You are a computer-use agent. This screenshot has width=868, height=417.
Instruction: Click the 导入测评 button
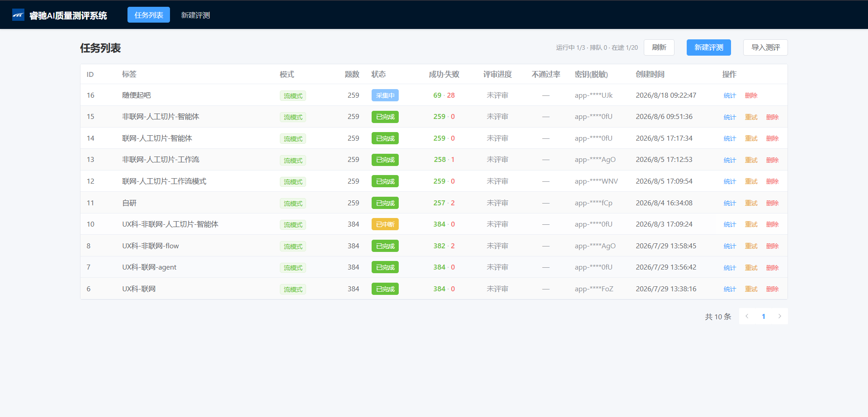click(x=765, y=47)
